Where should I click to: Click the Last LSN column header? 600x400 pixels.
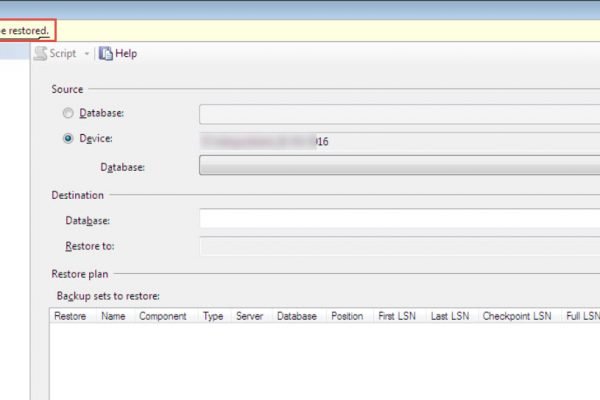tap(450, 316)
